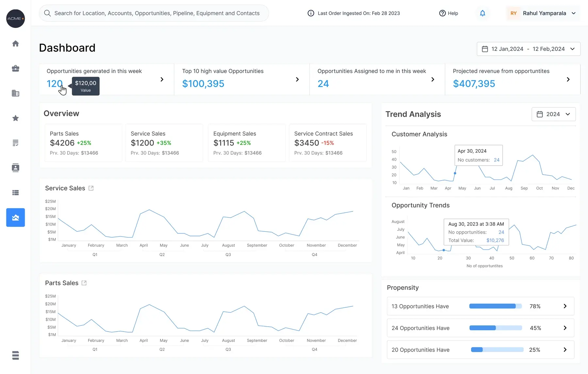Select the Service Contract Sales overview card
The image size is (588, 374).
point(328,143)
